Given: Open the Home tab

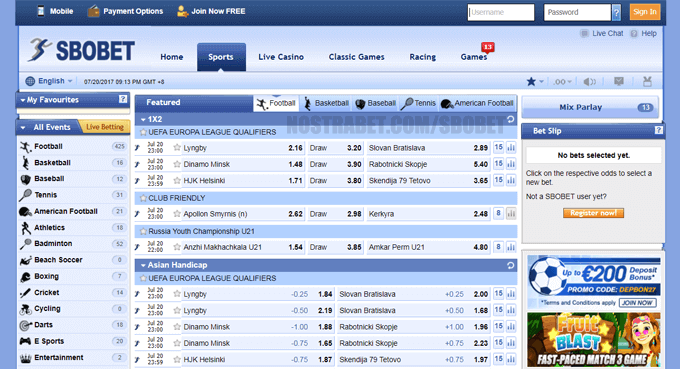Looking at the screenshot, I should click(172, 57).
